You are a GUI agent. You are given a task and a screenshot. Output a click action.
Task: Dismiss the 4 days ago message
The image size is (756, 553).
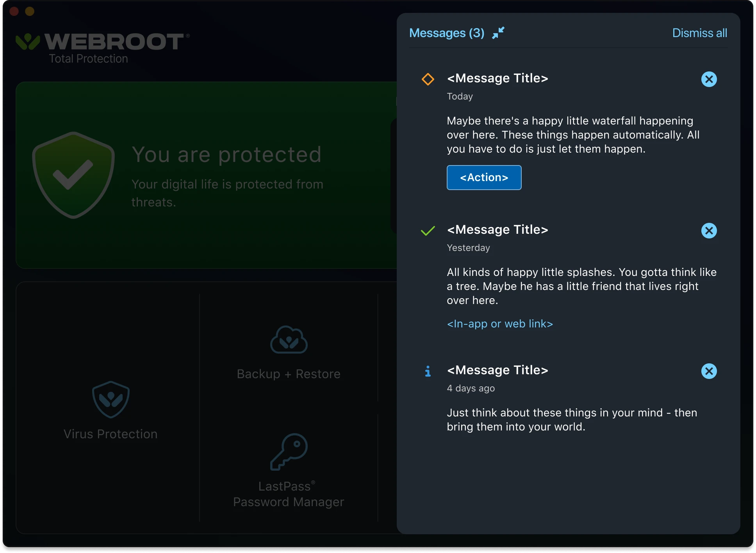pos(709,371)
